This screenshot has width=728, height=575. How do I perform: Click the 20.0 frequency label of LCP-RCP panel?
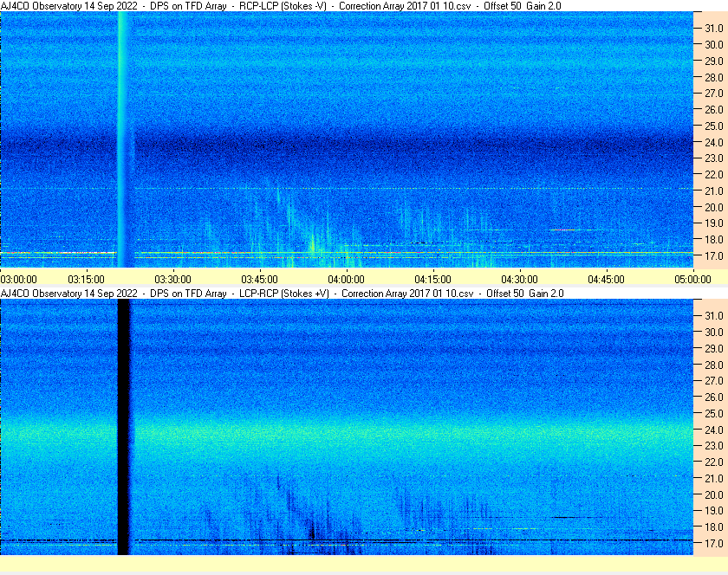pyautogui.click(x=714, y=494)
